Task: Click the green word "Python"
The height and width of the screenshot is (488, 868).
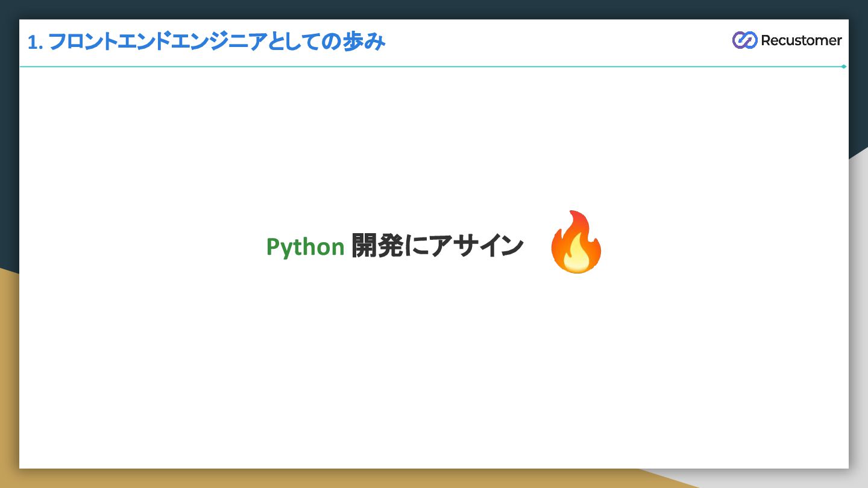Action: (305, 247)
